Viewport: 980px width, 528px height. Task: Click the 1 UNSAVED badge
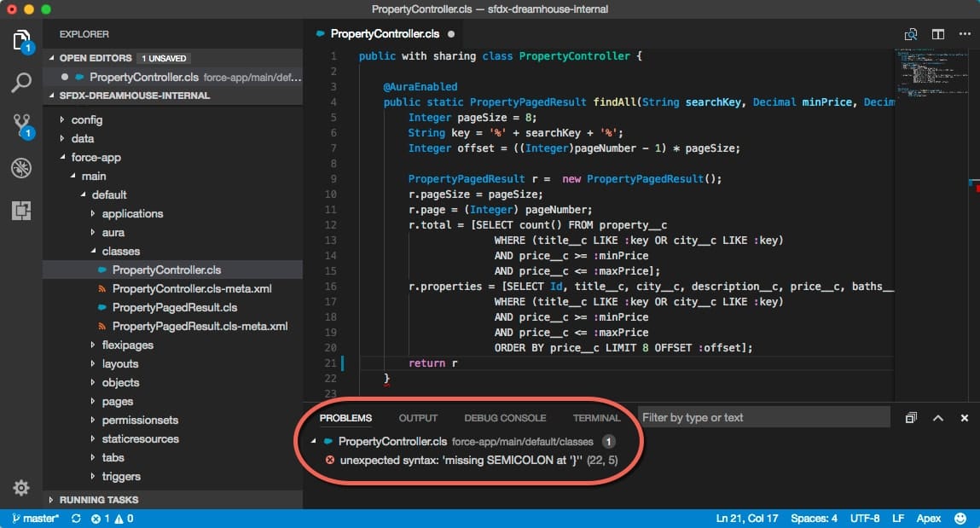tap(164, 58)
